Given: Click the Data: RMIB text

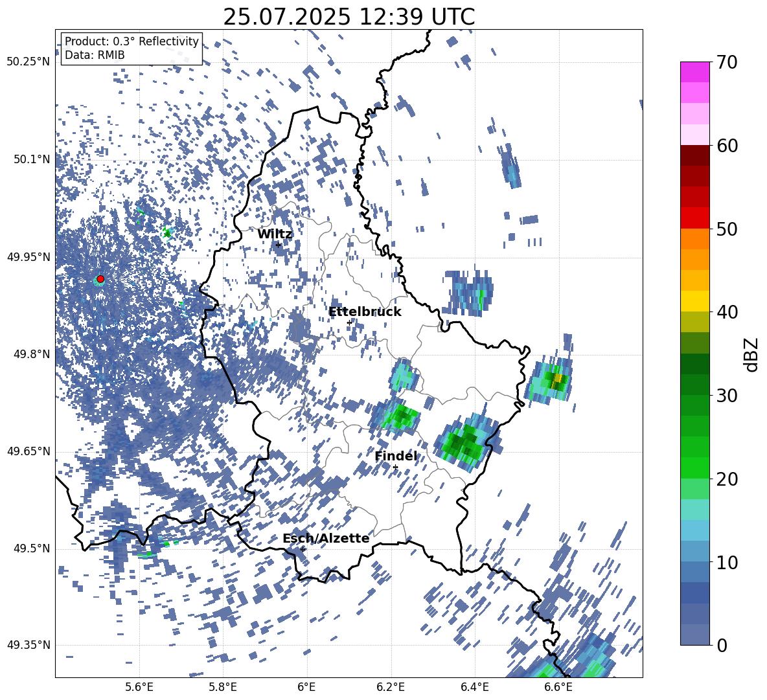Looking at the screenshot, I should click(95, 55).
